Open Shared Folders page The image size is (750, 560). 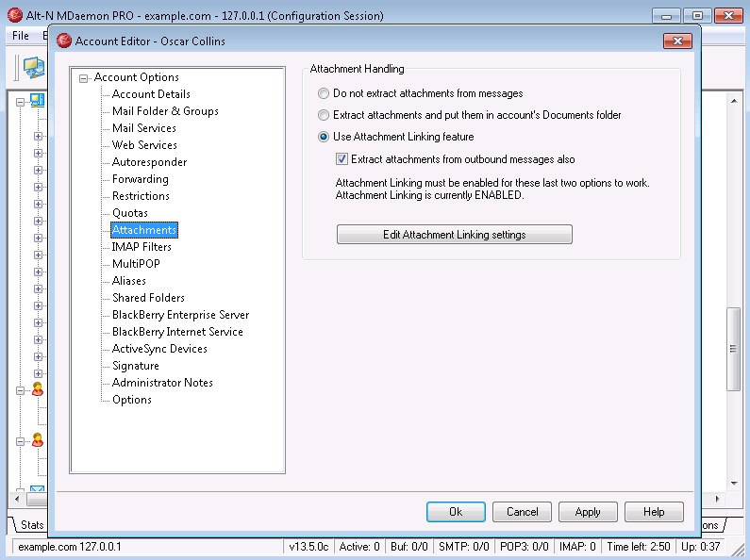(x=148, y=298)
